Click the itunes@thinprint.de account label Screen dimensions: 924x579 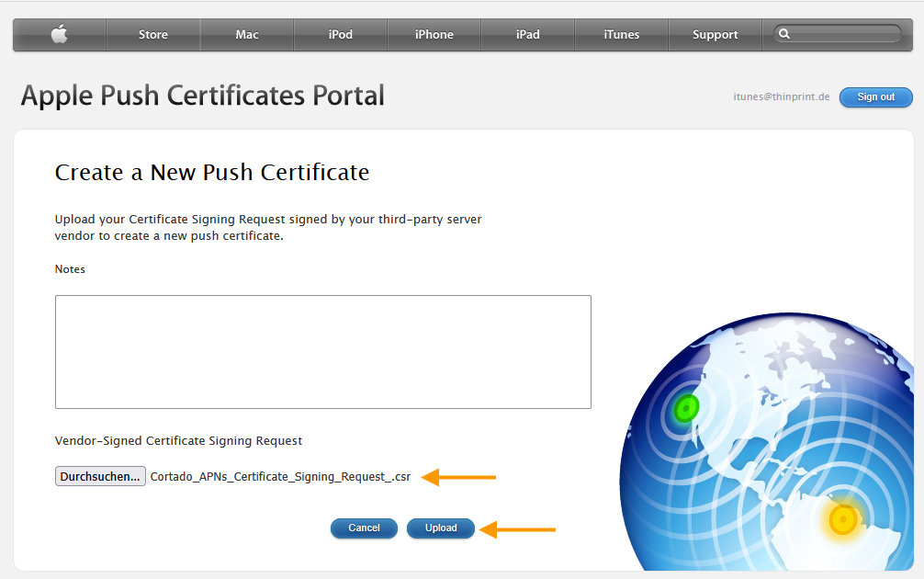(x=782, y=96)
